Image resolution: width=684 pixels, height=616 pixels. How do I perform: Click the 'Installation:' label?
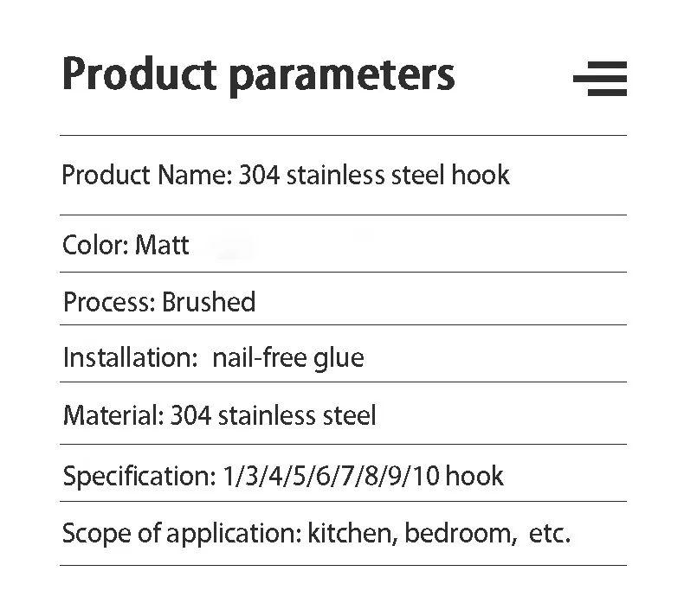131,358
